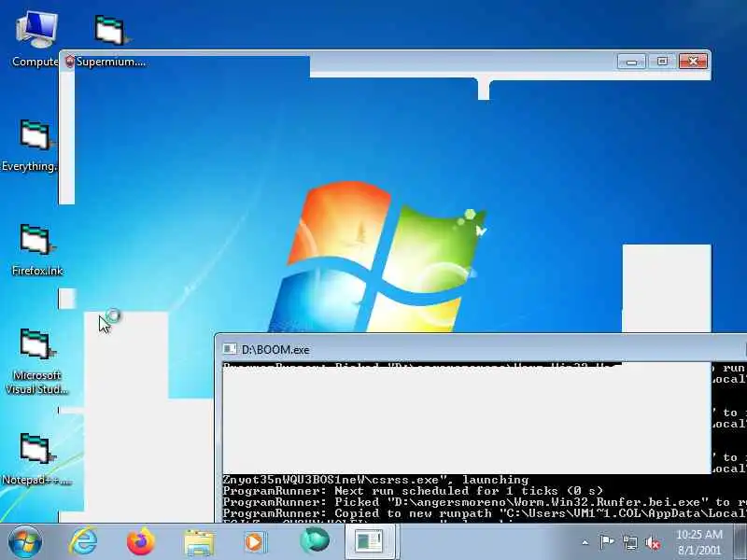This screenshot has width=747, height=560.
Task: Click the BOOM.exe console window icon
Action: click(x=230, y=349)
